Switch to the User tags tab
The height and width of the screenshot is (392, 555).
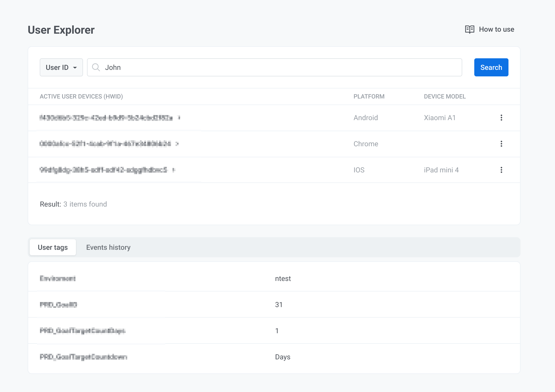point(53,247)
